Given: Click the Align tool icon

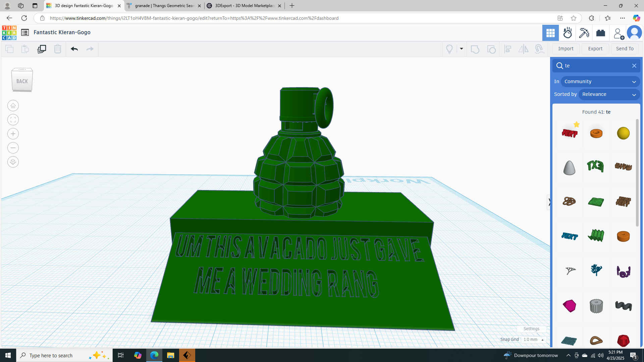Looking at the screenshot, I should tap(508, 49).
